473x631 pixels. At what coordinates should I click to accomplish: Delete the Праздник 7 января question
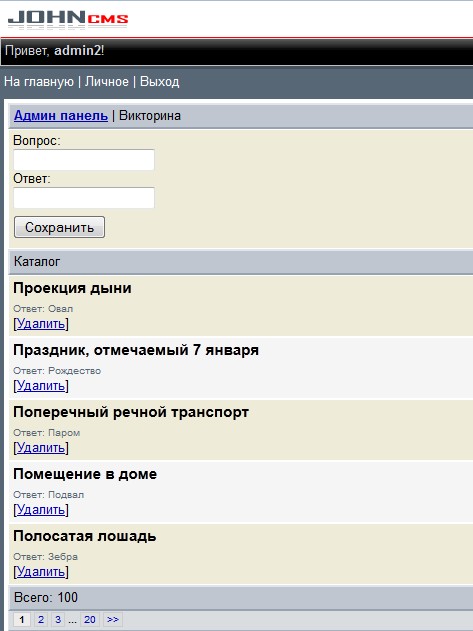point(41,386)
